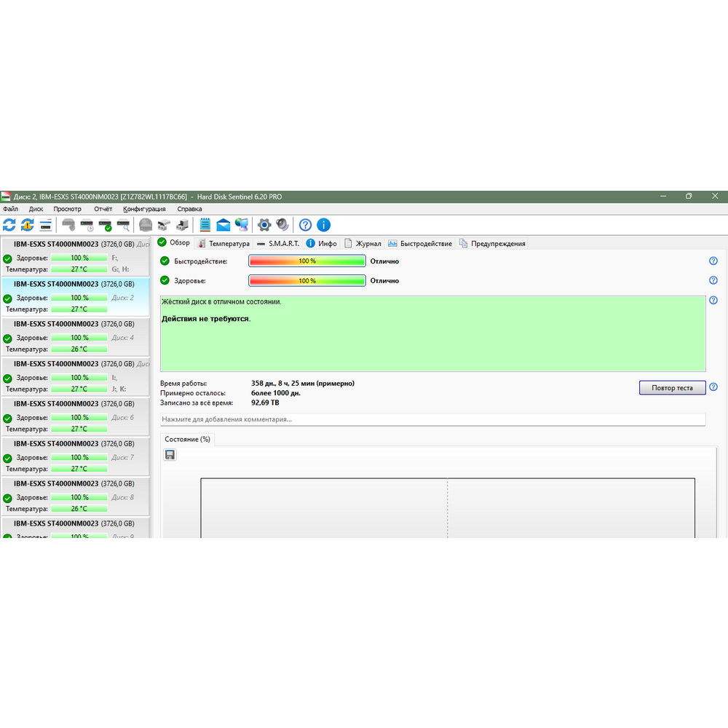Viewport: 728px width, 728px height.
Task: Click the help icon beside Быстродействие row
Action: coord(713,261)
